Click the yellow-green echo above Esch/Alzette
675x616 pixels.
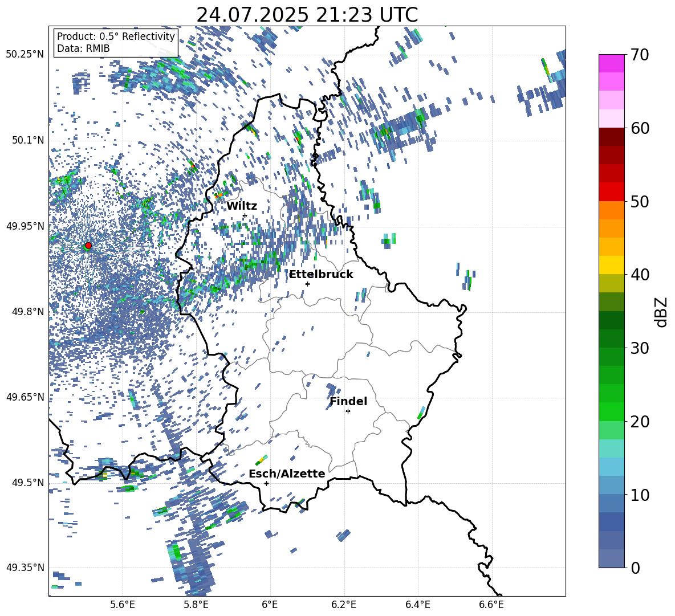(262, 460)
